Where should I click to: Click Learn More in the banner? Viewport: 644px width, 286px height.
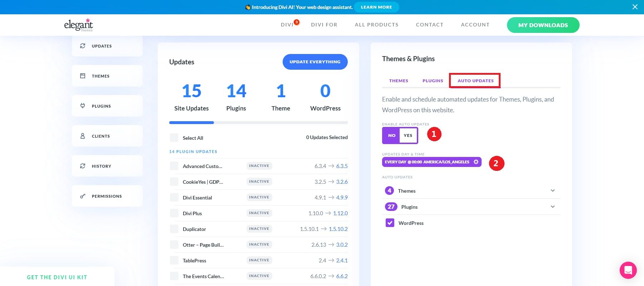click(376, 7)
